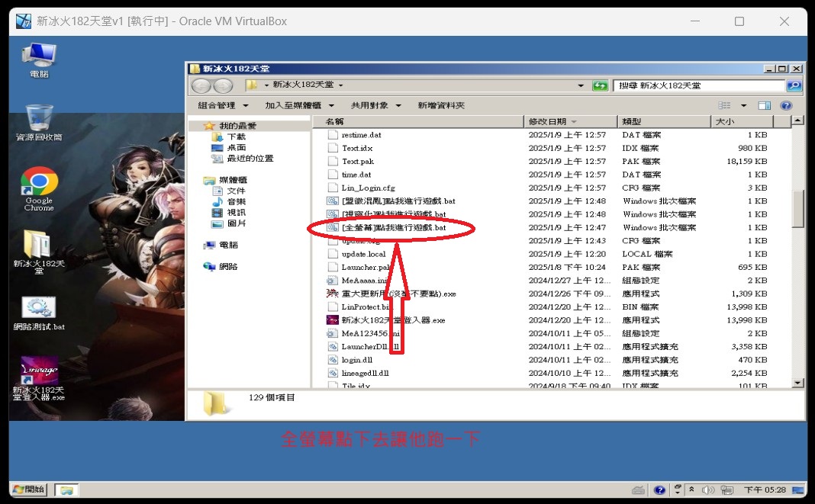815x504 pixels.
Task: Select 下載 in the navigation pane
Action: pos(237,136)
